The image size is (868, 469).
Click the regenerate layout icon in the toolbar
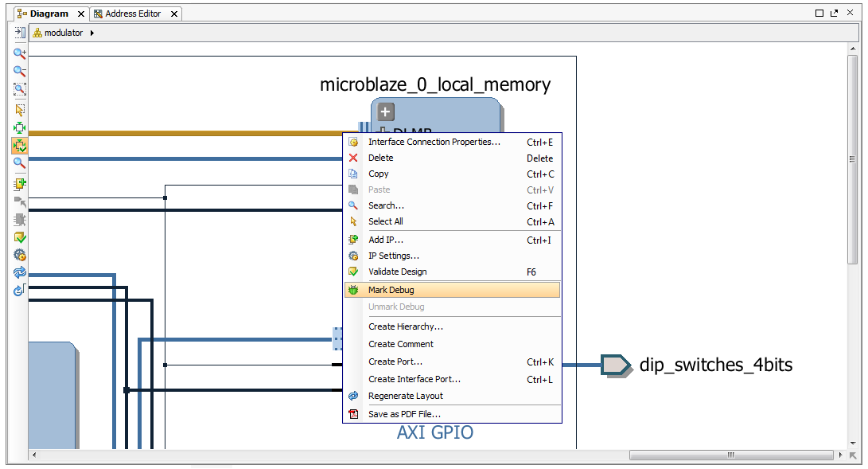(x=19, y=272)
